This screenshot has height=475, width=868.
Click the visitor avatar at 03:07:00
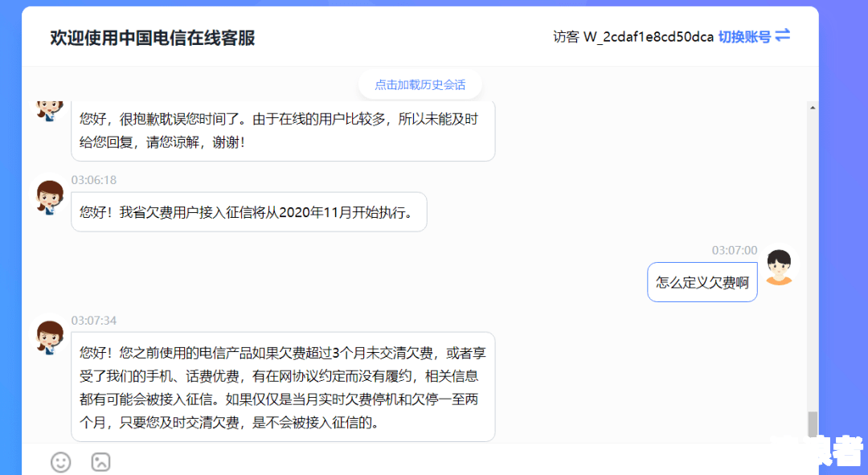click(779, 267)
